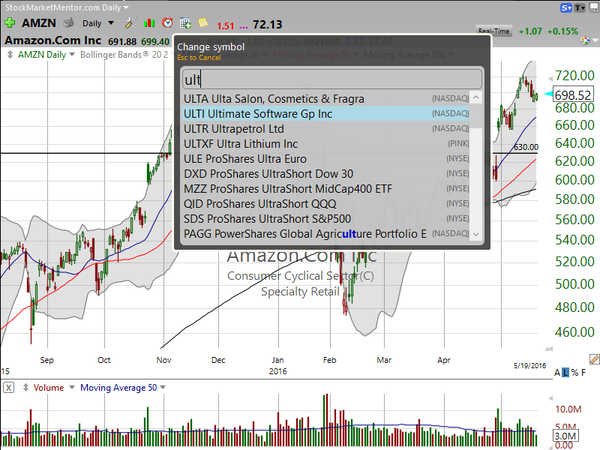
Task: Click the symbol search field containing 'ult'
Action: tap(332, 79)
